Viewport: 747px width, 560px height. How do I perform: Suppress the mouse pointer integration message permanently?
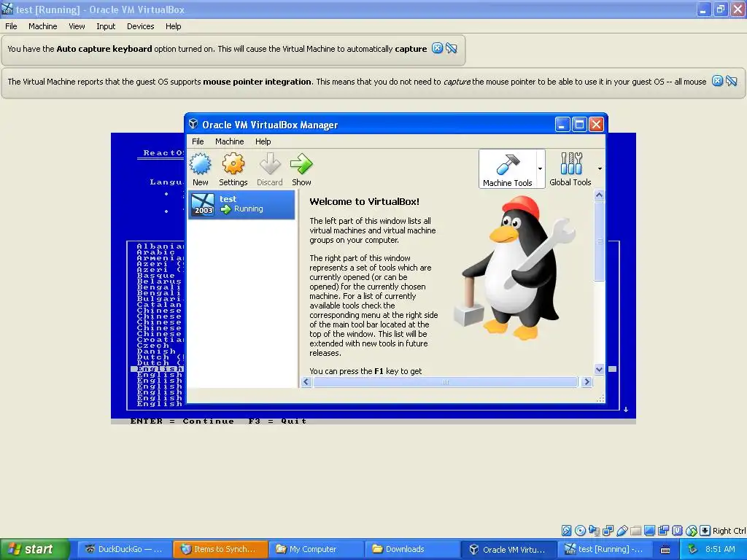pos(732,81)
